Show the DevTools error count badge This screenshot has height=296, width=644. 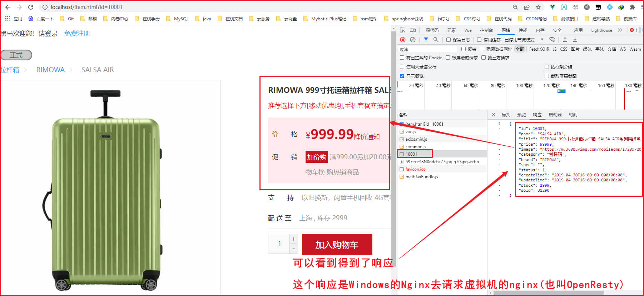[634, 30]
